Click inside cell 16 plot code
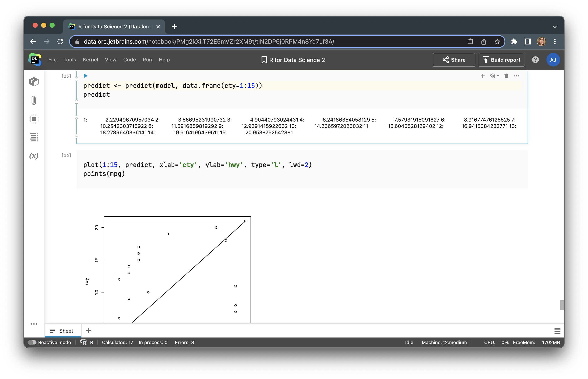The height and width of the screenshot is (379, 588). (302, 169)
